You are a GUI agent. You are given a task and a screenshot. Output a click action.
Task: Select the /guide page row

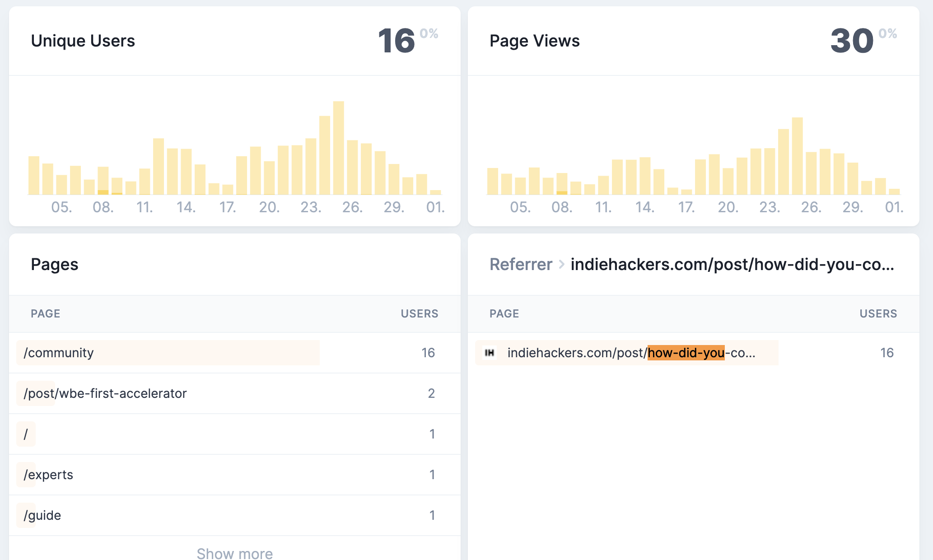(42, 515)
